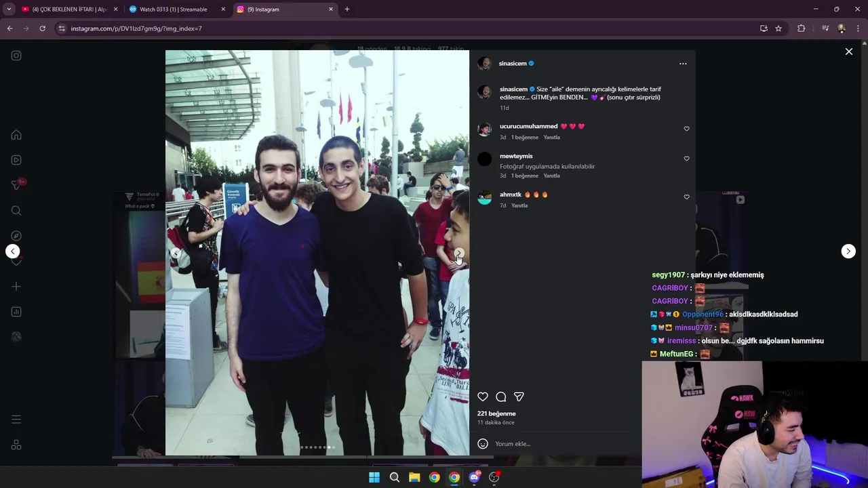Open mewteymis's profile
Image resolution: width=868 pixels, height=488 pixels.
(516, 157)
